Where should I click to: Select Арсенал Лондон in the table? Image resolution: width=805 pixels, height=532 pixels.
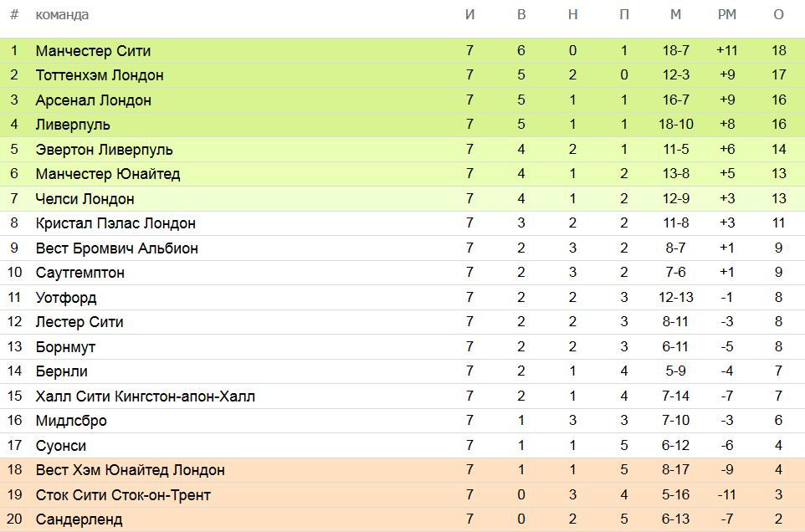(94, 100)
